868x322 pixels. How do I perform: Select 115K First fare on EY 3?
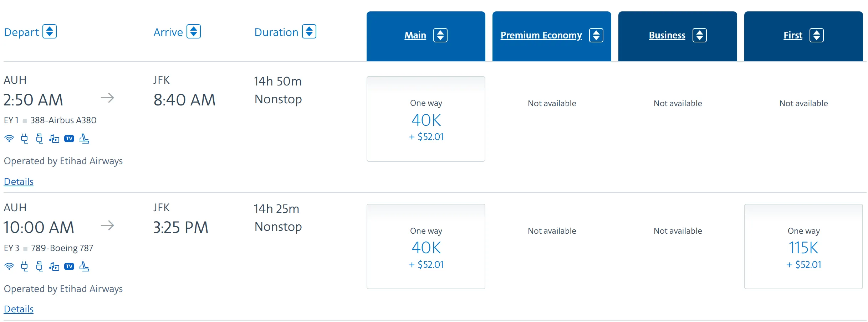(x=803, y=247)
